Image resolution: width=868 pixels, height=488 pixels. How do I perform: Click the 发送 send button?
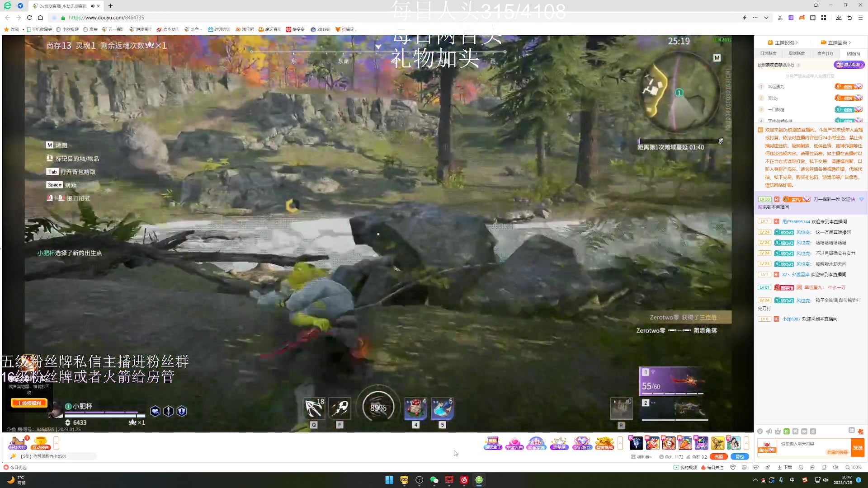(x=857, y=447)
